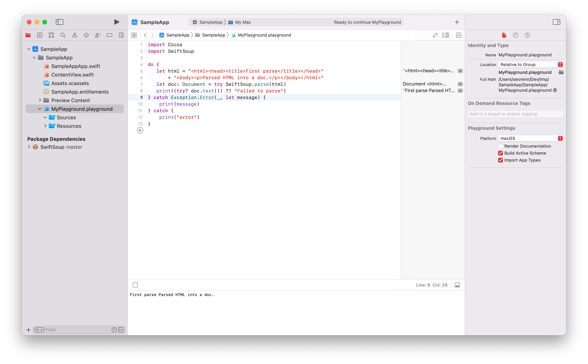This screenshot has height=364, width=588.
Task: Click SampleApp project breadcrumb
Action: pyautogui.click(x=174, y=35)
